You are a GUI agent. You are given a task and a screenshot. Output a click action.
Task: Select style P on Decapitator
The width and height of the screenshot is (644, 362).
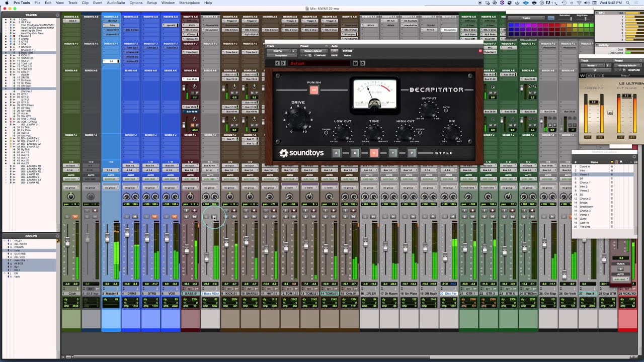412,153
